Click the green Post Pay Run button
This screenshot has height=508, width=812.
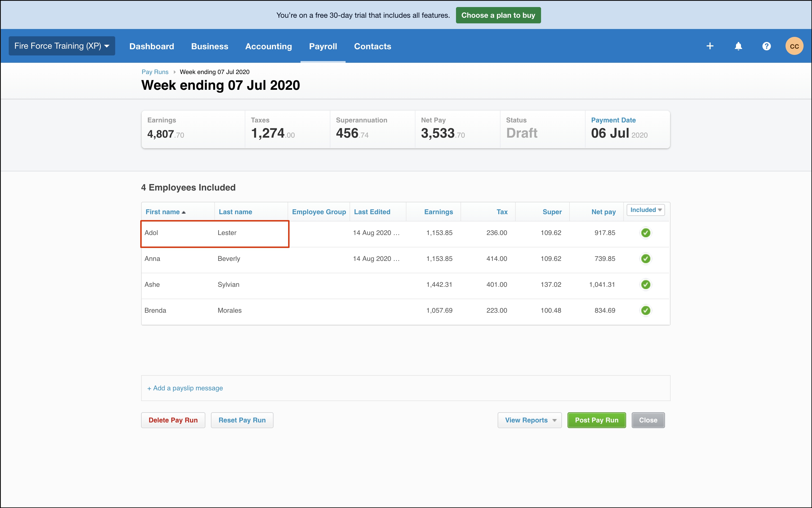(x=597, y=420)
